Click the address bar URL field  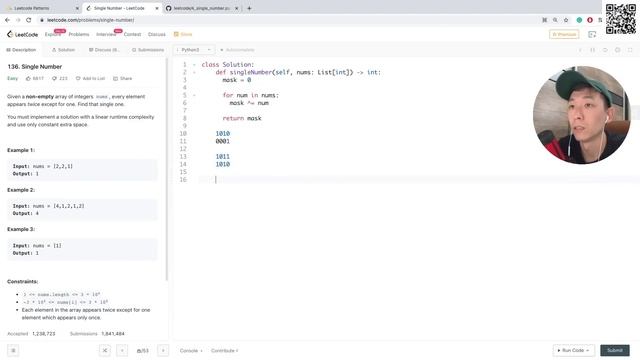pos(286,20)
